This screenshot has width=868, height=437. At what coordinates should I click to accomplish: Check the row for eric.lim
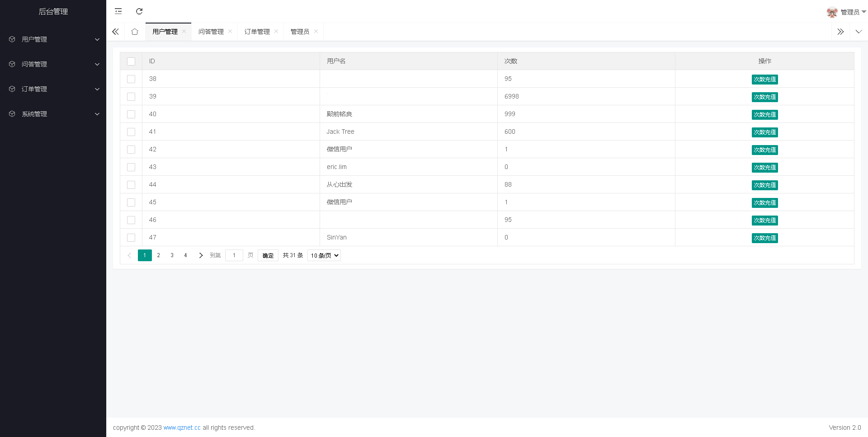pyautogui.click(x=131, y=167)
